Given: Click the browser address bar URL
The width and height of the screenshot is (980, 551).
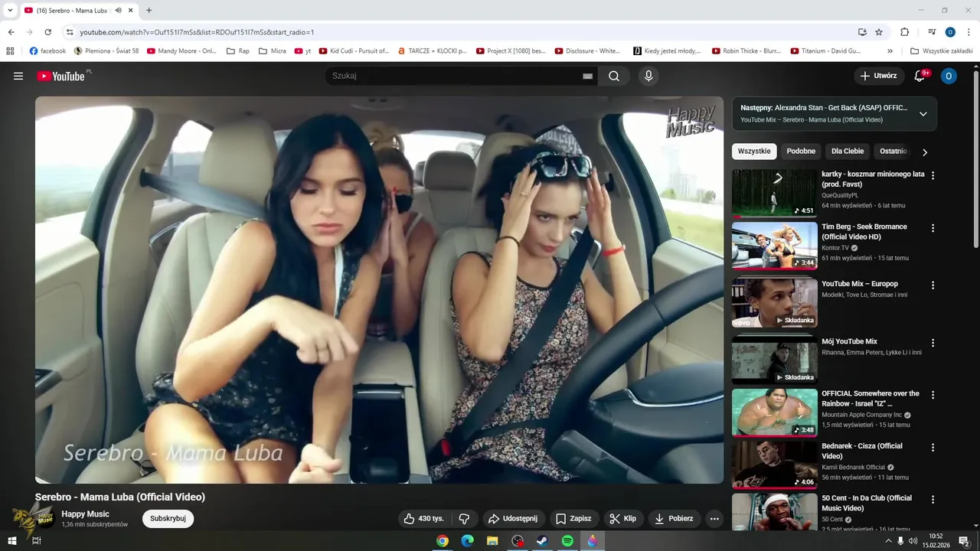Looking at the screenshot, I should 197,32.
